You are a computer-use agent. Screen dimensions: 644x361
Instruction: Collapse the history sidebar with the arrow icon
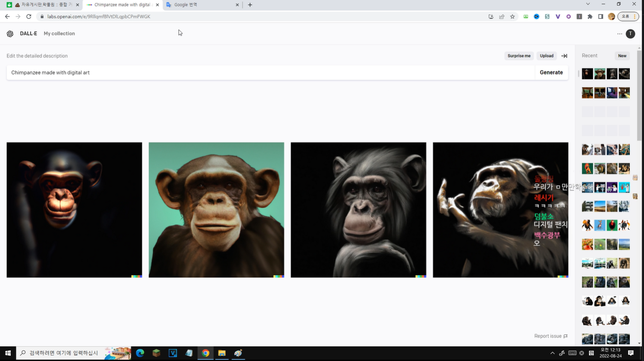(564, 56)
